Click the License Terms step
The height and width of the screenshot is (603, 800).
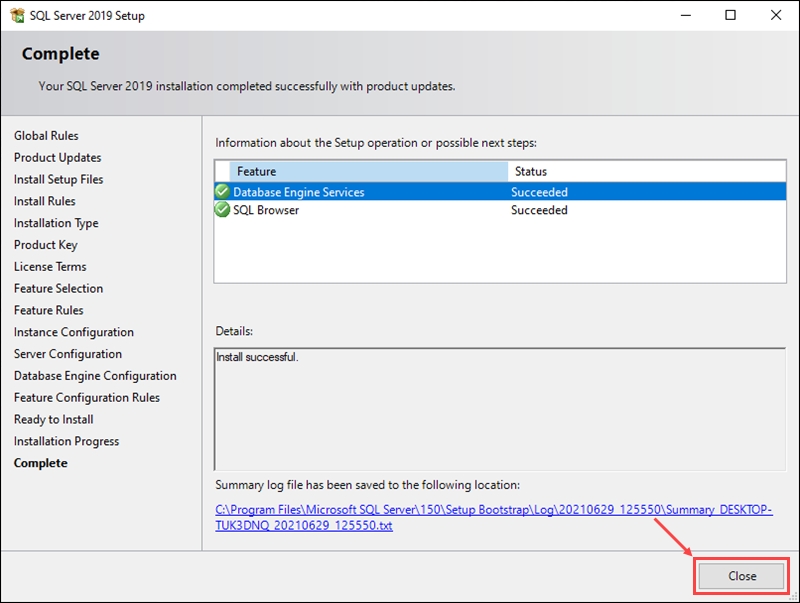[x=50, y=267]
